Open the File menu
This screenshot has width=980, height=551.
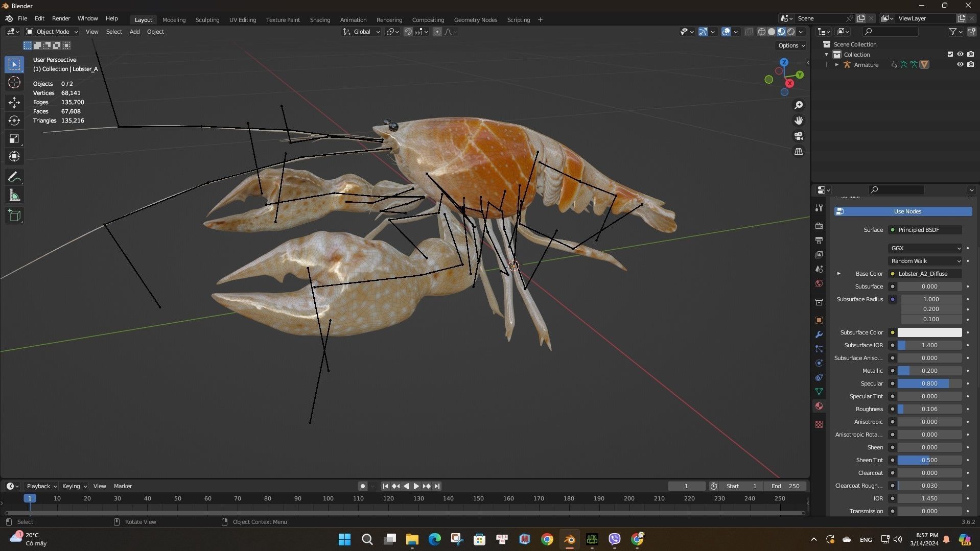pos(22,18)
